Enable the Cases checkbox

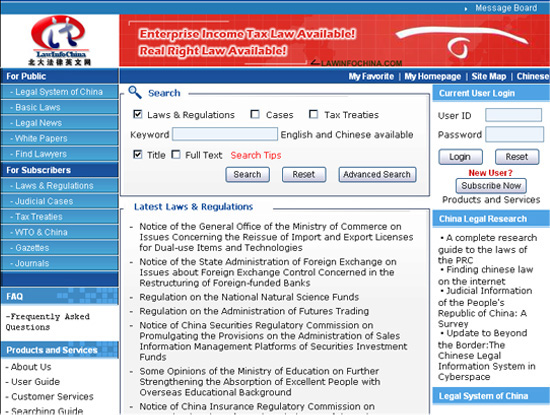click(255, 114)
